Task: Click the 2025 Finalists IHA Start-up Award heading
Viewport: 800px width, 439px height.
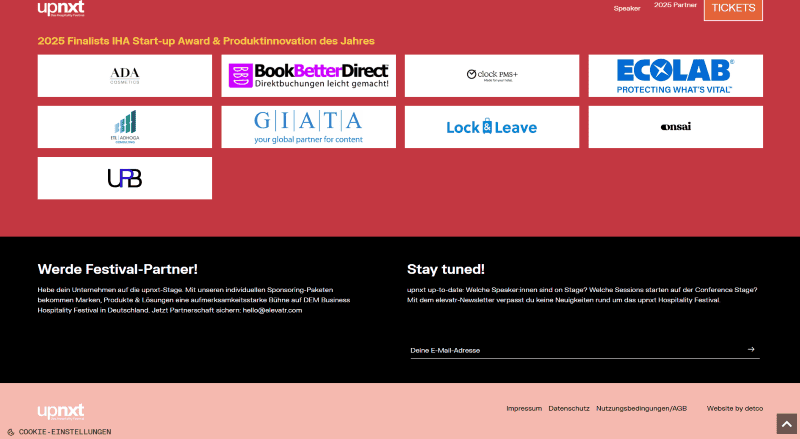Action: [206, 41]
